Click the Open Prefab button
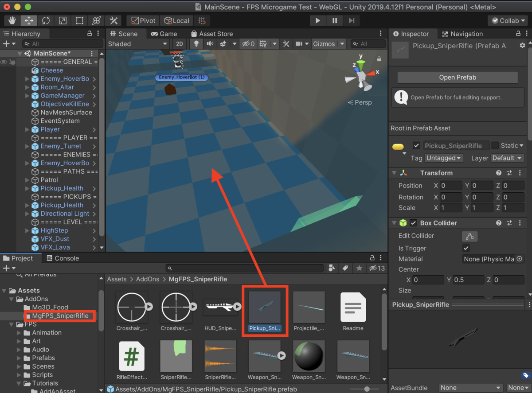 458,77
